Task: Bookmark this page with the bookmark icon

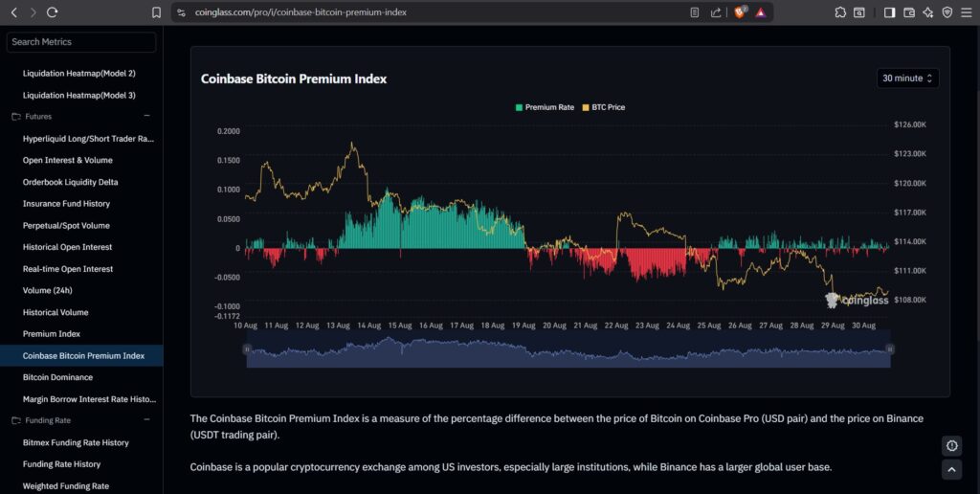Action: pyautogui.click(x=156, y=12)
